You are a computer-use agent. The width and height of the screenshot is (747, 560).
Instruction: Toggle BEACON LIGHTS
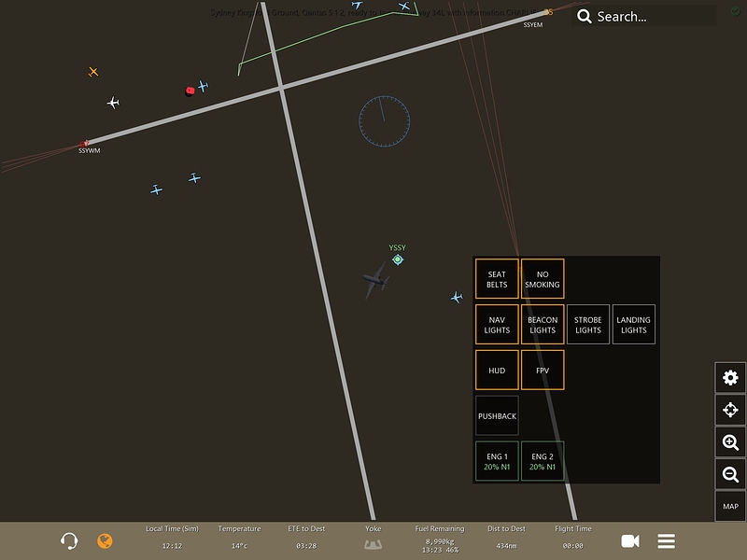pos(543,325)
